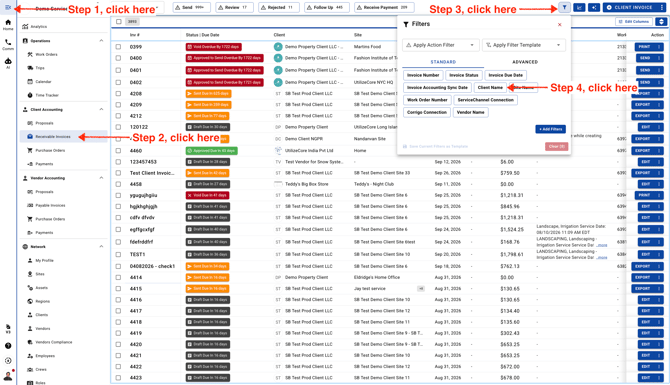Open Trips in the sidebar
This screenshot has width=670, height=385.
[x=40, y=68]
